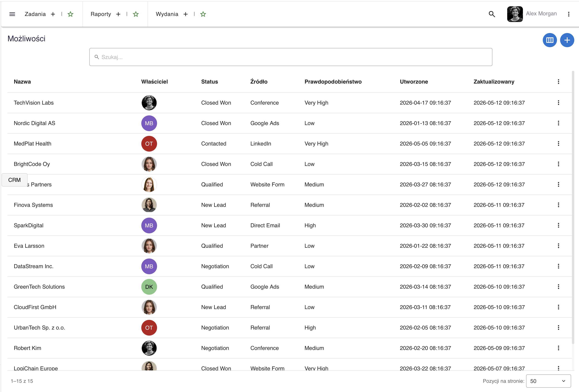Open the Zadania tab
The width and height of the screenshot is (579, 392).
[x=35, y=14]
